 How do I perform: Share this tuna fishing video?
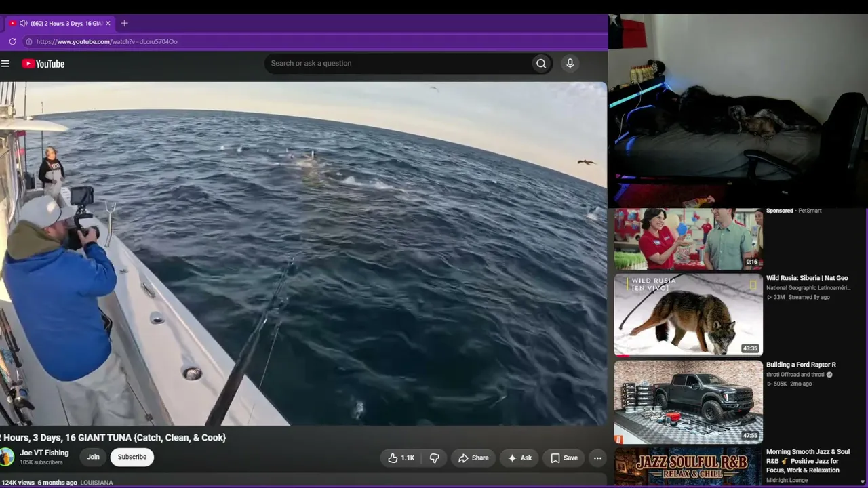pos(473,458)
